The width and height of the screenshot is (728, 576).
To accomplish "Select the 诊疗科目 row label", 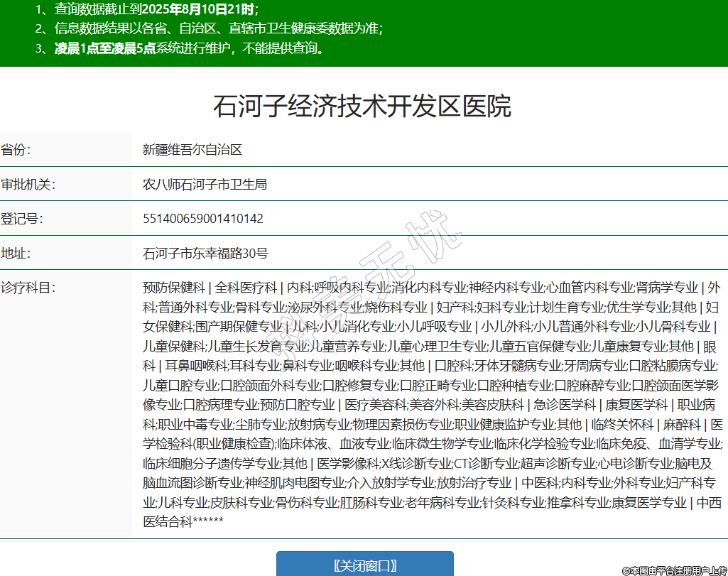I will click(28, 288).
